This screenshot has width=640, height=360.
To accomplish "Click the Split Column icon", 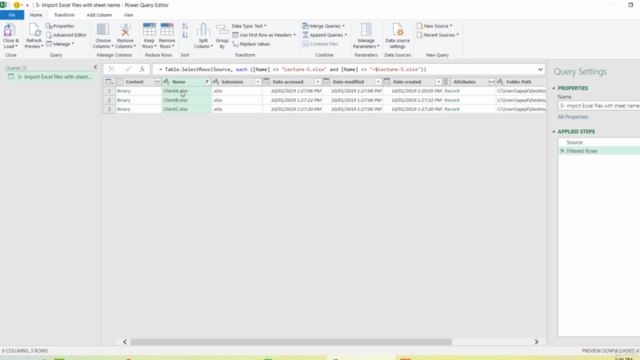I will coord(203,30).
